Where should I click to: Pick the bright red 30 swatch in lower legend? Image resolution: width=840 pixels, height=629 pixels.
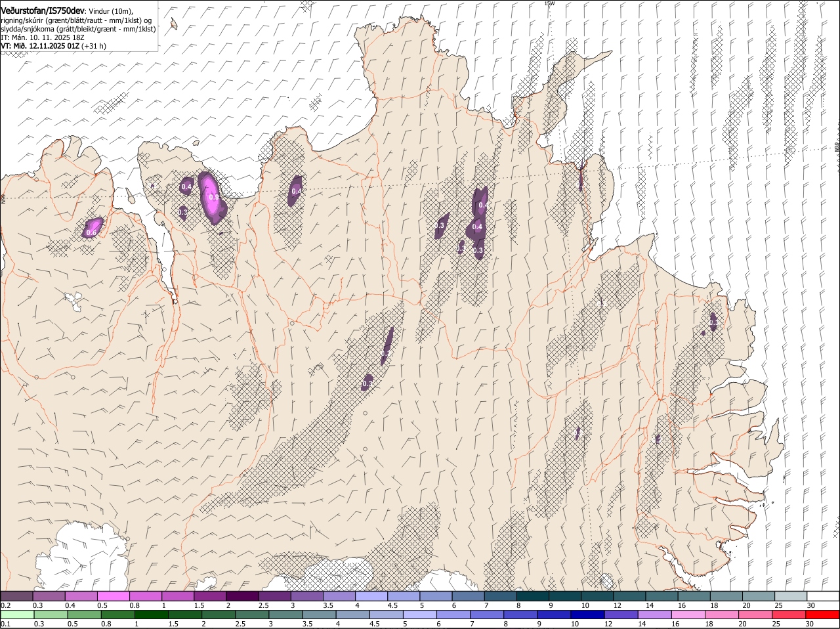pos(822,615)
